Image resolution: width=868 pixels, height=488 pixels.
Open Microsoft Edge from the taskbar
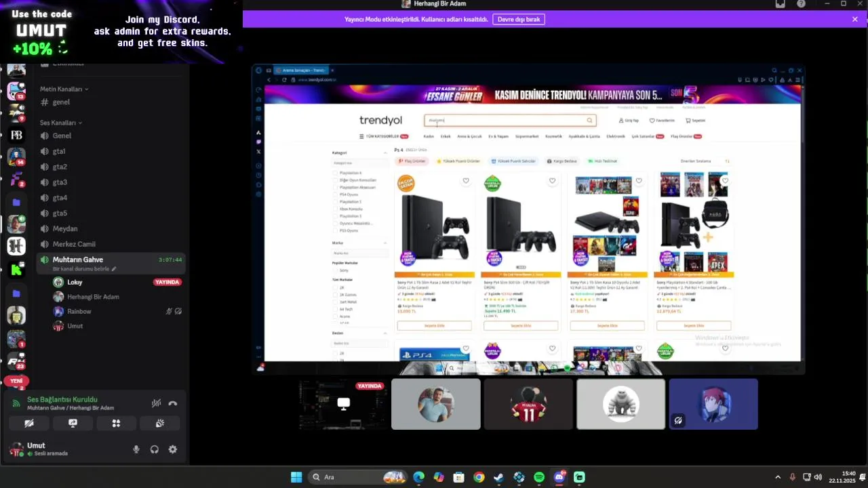point(418,477)
